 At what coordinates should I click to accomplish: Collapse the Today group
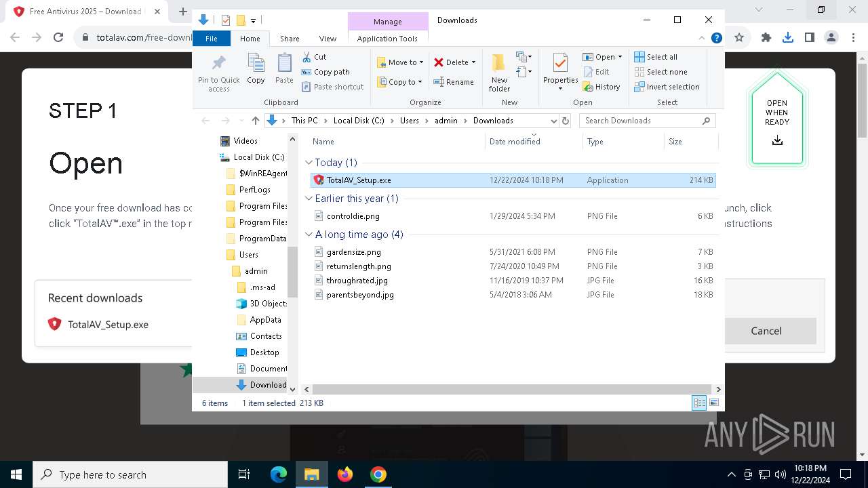tap(309, 163)
